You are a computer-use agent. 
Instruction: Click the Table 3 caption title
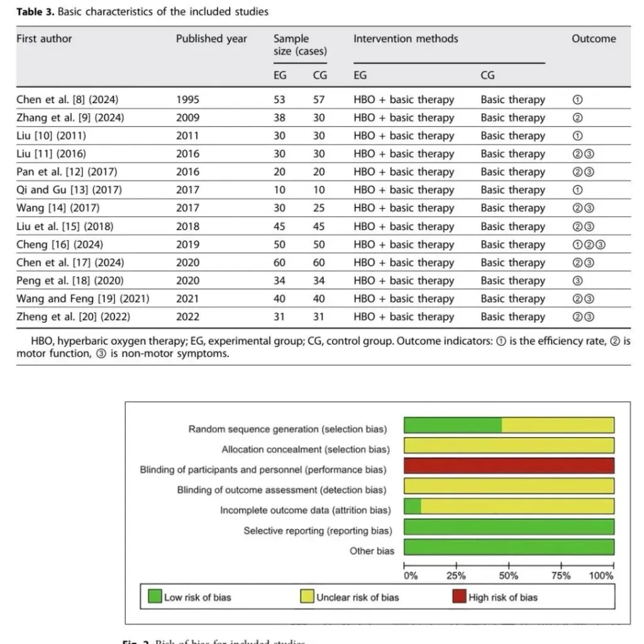(x=142, y=12)
